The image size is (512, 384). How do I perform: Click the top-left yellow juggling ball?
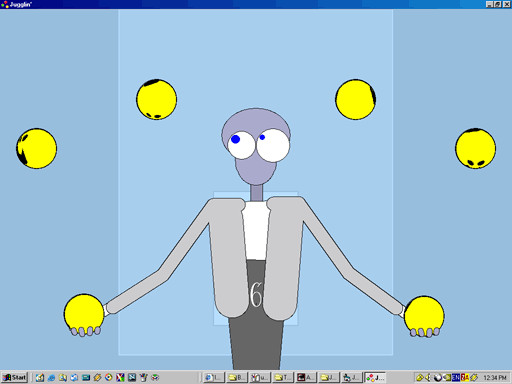[156, 99]
